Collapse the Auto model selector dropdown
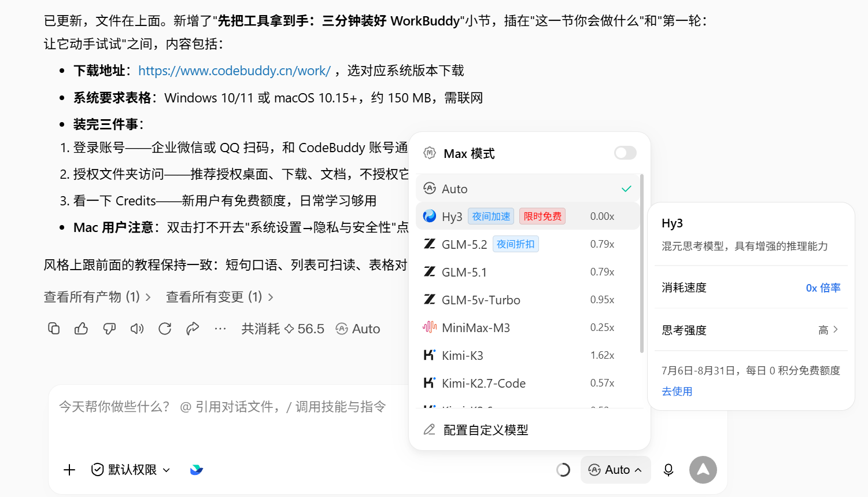 click(616, 470)
